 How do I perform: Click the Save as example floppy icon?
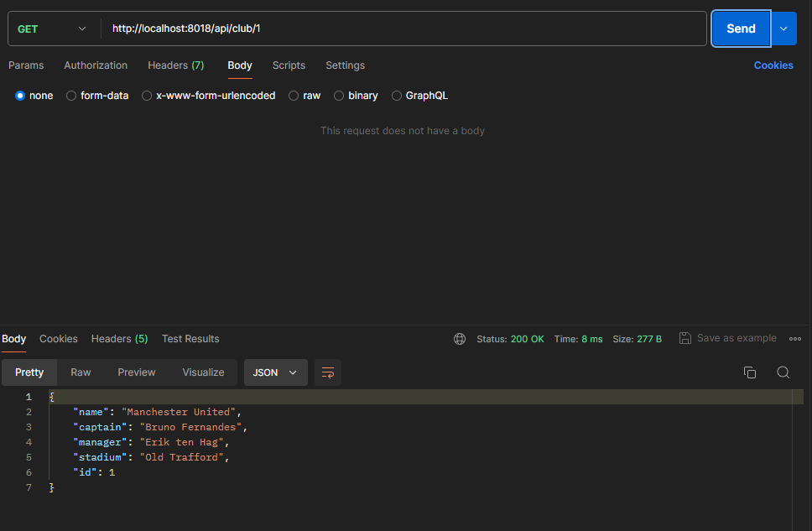(685, 338)
